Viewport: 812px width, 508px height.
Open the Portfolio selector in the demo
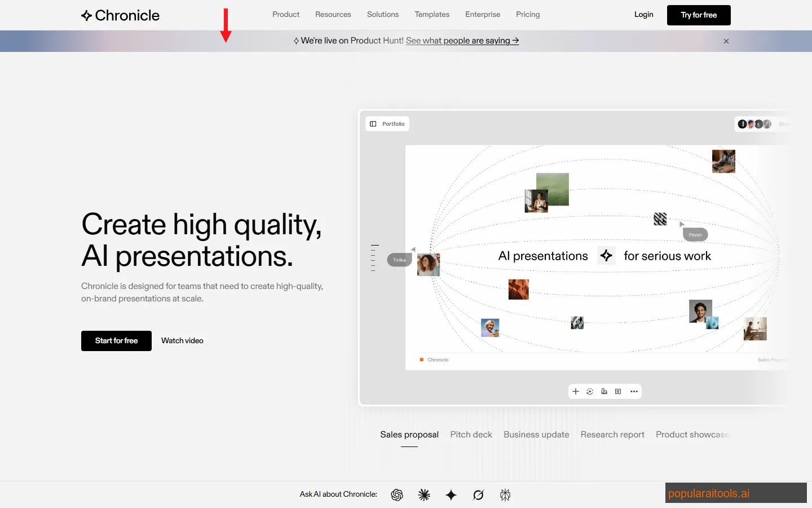click(387, 124)
